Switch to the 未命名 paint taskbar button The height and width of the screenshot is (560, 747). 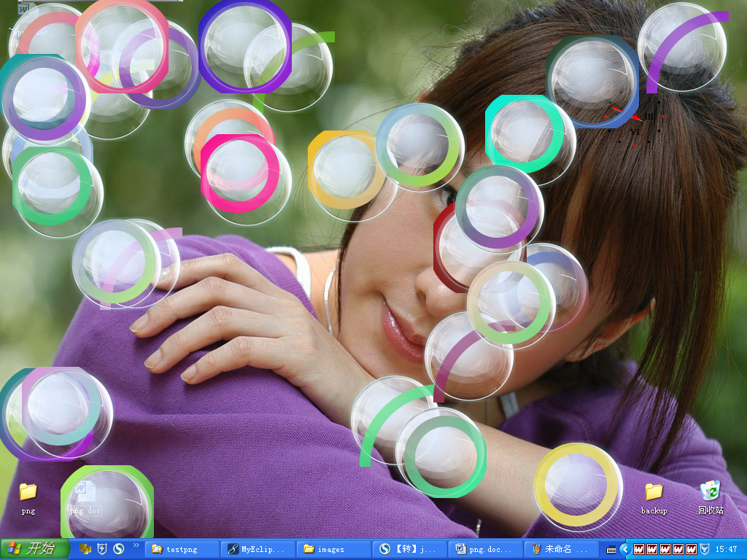(561, 549)
